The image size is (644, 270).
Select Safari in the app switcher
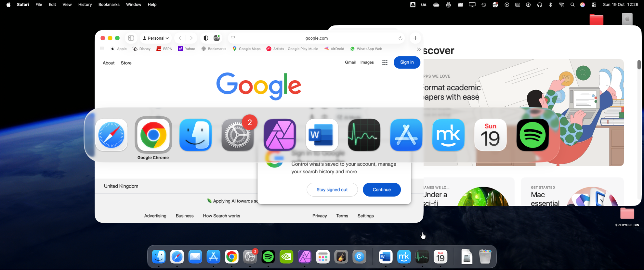[x=111, y=135]
